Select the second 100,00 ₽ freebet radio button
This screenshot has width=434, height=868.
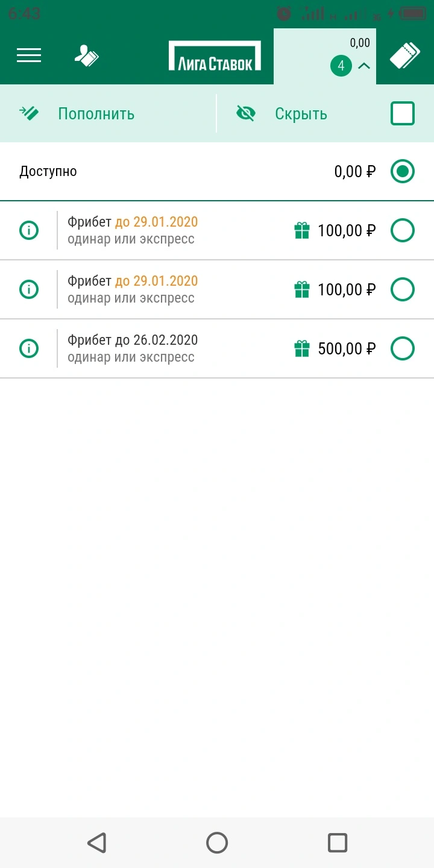point(403,289)
